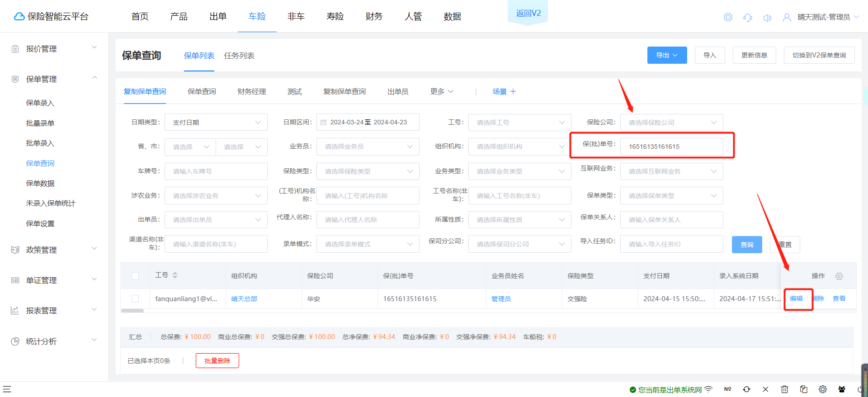Screen dimensions: 868x397
Task: Open the 财务 top menu
Action: [374, 17]
